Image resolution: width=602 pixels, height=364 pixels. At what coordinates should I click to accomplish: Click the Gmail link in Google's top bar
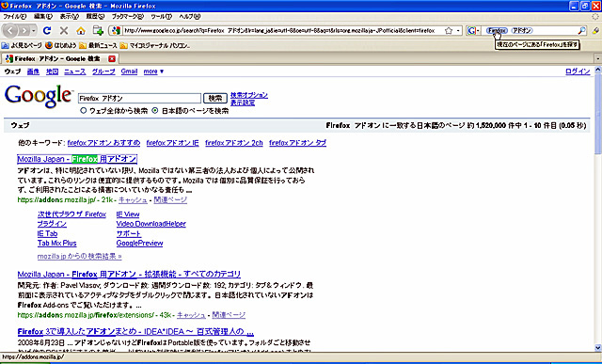(x=129, y=71)
